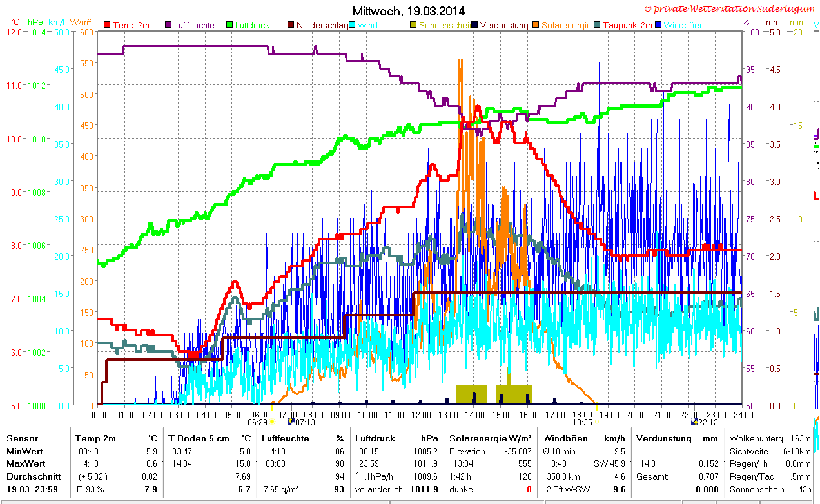The height and width of the screenshot is (504, 820).
Task: Click the sunset icon beside 18:35
Action: coord(598,422)
